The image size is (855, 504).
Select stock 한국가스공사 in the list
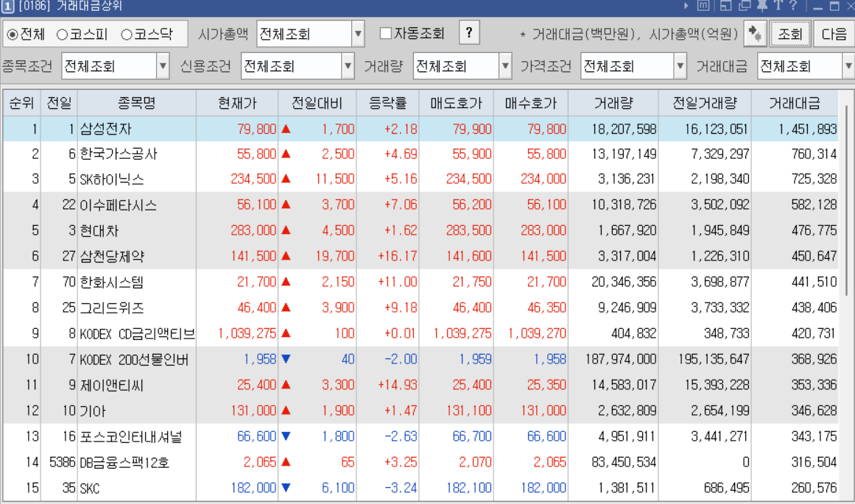[119, 155]
